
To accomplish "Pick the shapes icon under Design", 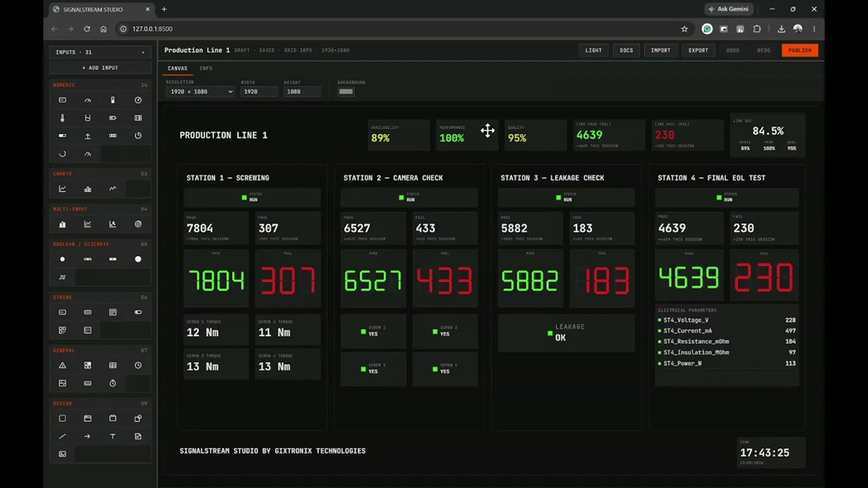I will (138, 419).
